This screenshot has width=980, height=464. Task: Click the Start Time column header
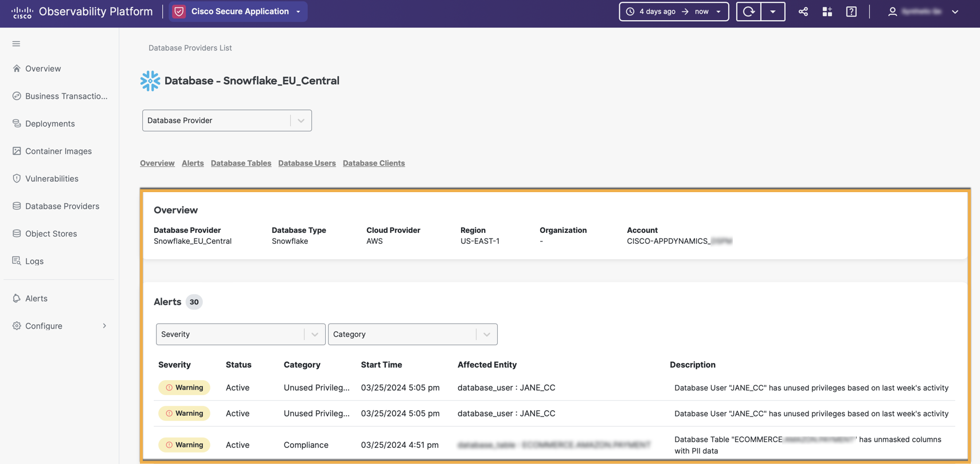[x=381, y=365]
